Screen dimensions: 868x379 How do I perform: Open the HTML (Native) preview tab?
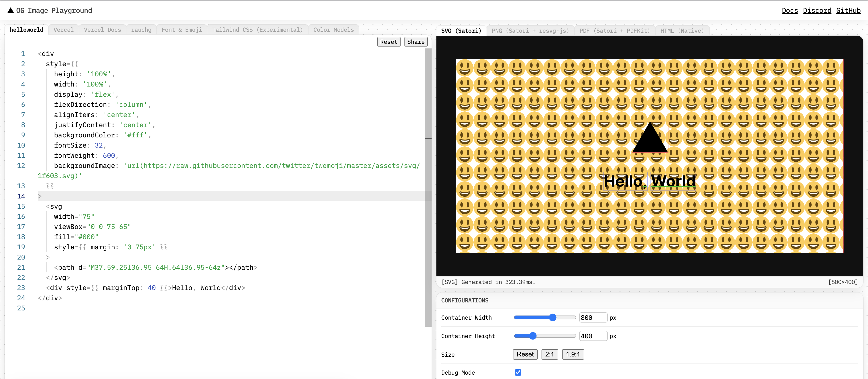[x=682, y=31]
